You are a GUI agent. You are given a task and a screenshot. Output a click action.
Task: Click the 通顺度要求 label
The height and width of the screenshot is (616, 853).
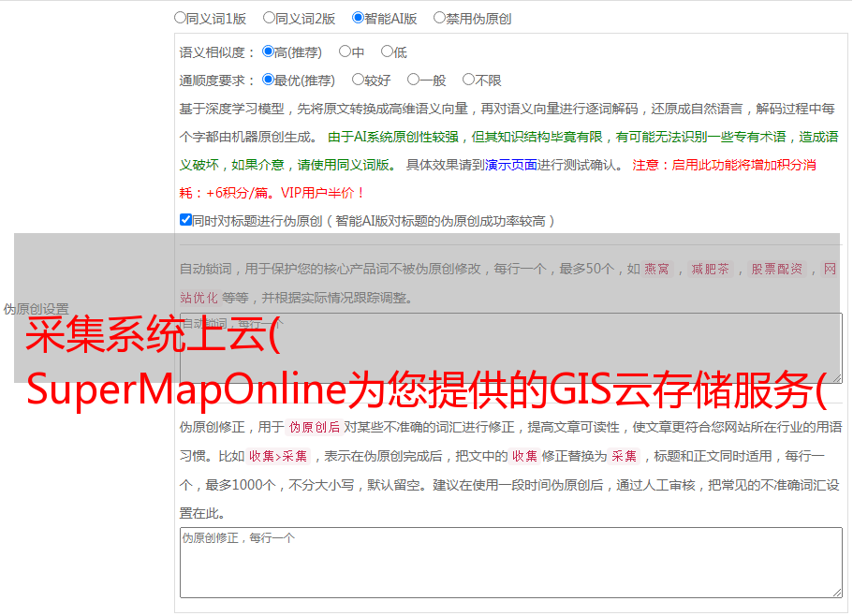pos(216,81)
